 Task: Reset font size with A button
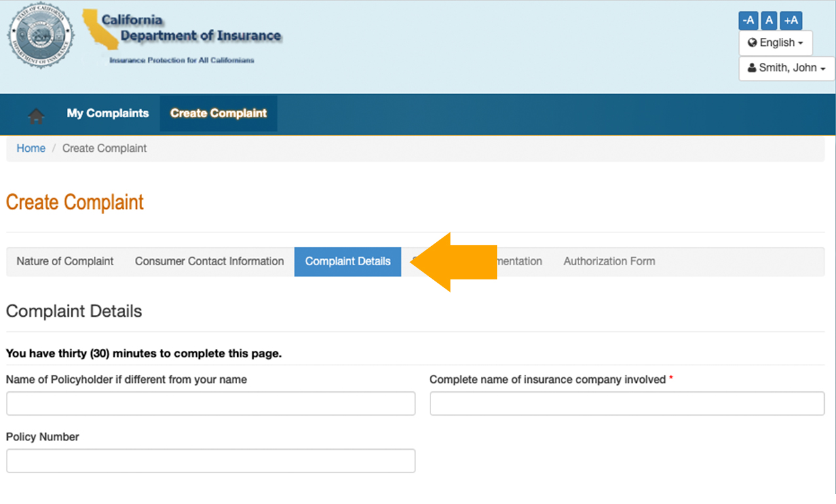click(x=770, y=20)
